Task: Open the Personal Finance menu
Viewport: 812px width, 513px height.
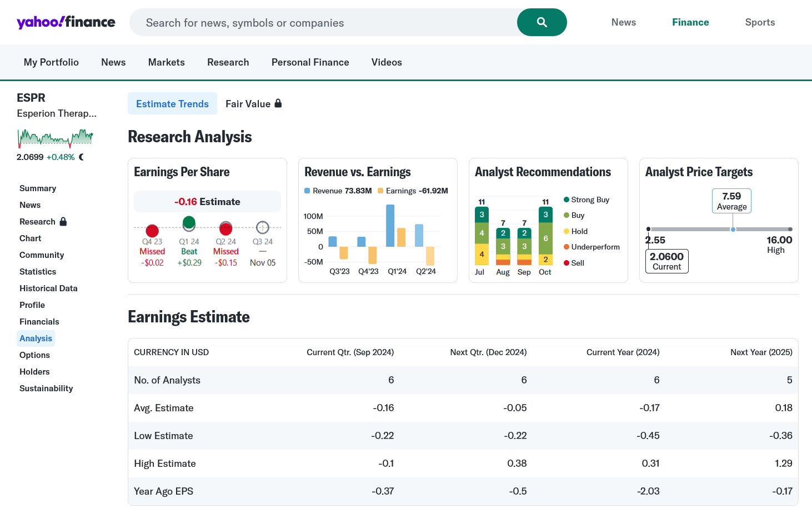Action: click(310, 62)
